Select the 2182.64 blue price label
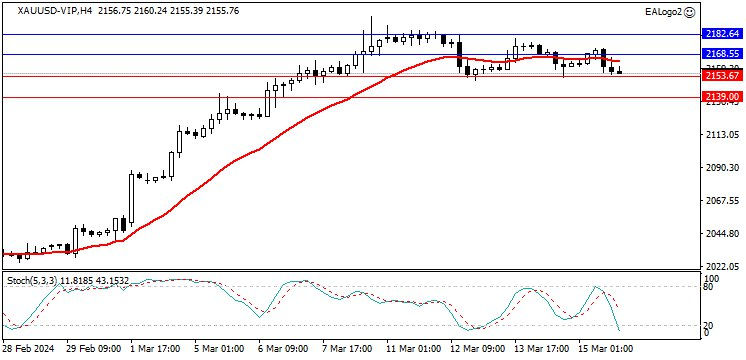Viewport: 746px width, 360px height. [x=722, y=34]
